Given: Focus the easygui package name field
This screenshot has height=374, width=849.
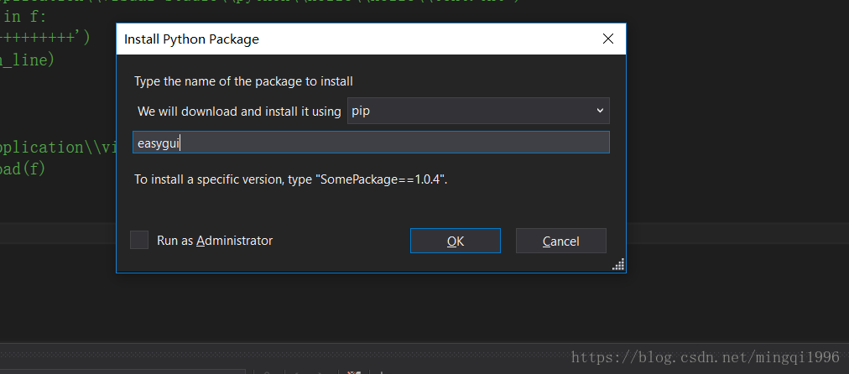Looking at the screenshot, I should pos(371,142).
